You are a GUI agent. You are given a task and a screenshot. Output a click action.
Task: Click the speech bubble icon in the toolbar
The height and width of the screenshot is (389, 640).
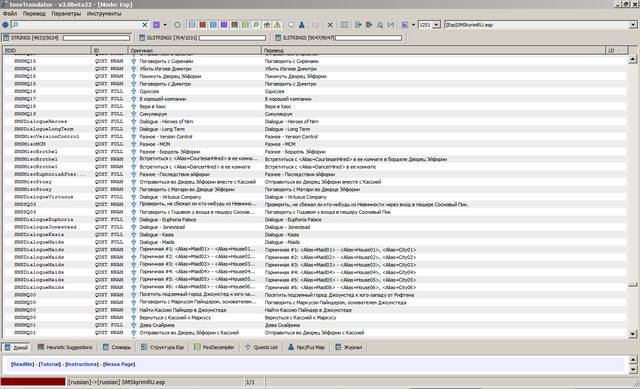(x=291, y=25)
